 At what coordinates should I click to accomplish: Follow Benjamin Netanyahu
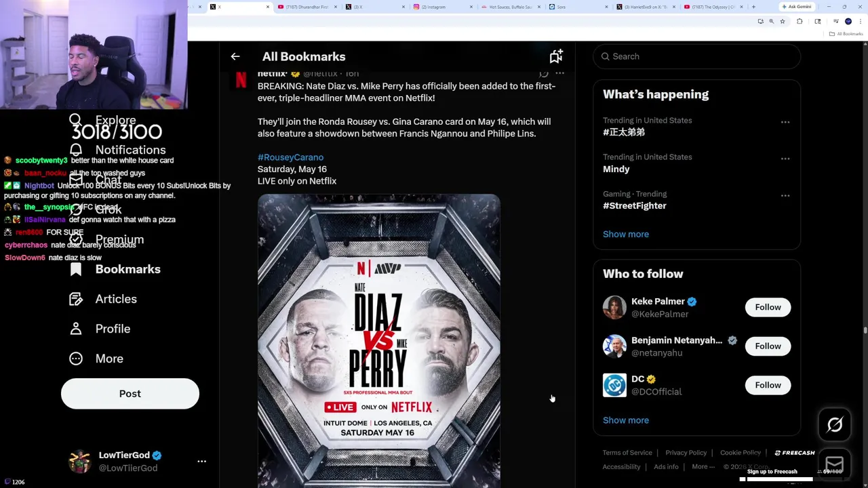768,346
